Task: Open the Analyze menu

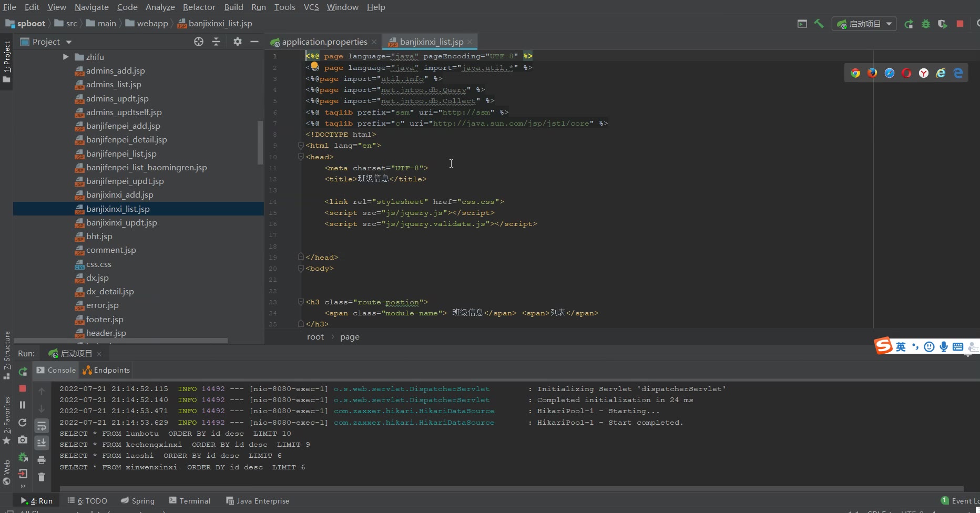Action: click(160, 7)
